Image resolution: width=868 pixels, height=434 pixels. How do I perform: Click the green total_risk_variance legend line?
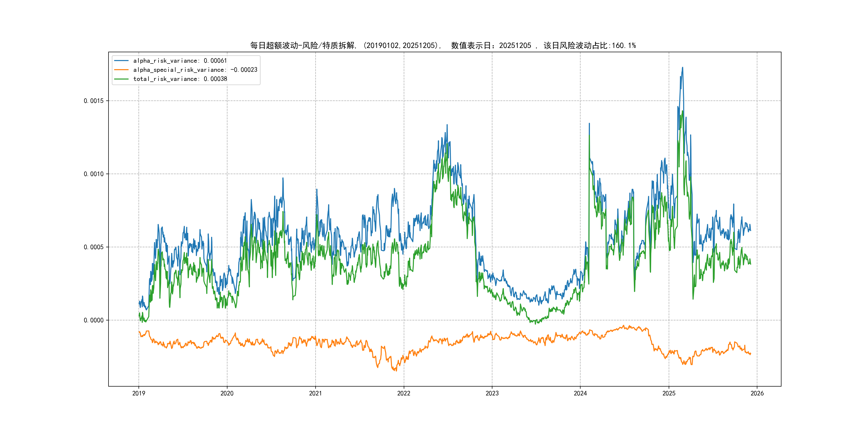121,79
